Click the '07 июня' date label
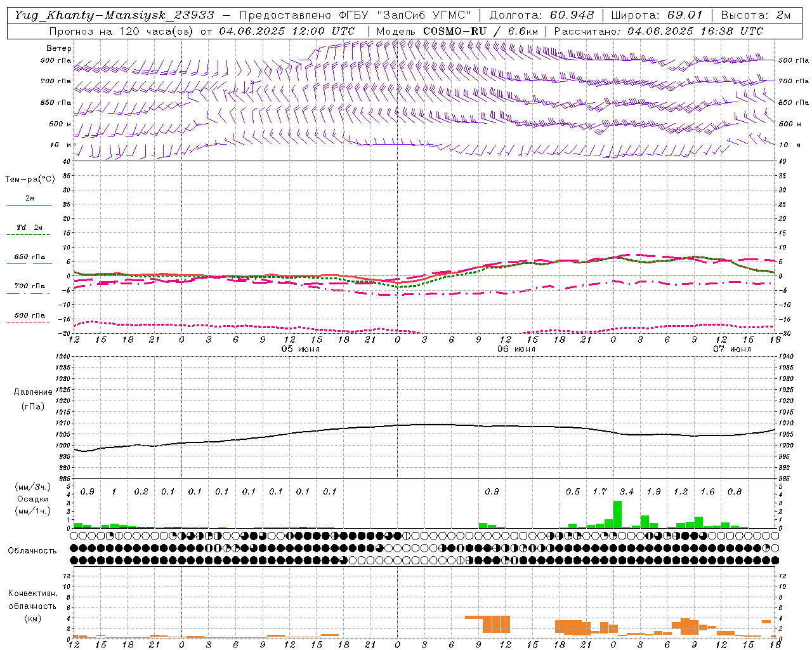812x650 pixels. [x=732, y=349]
